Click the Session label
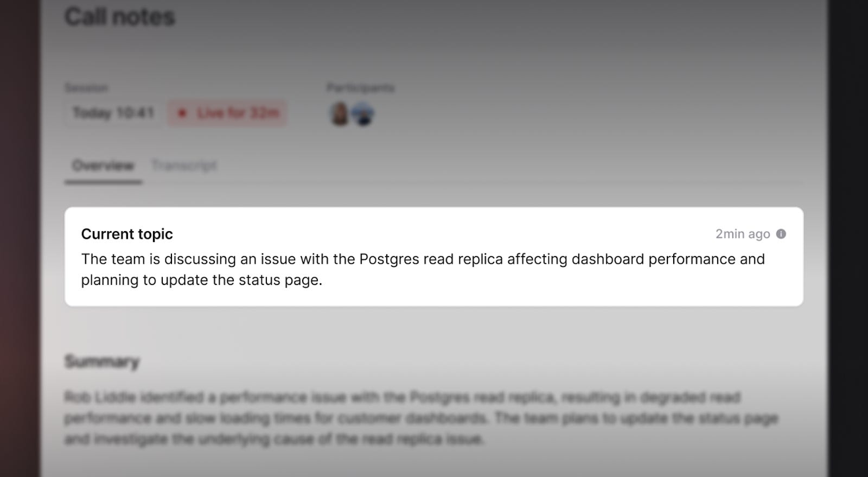 click(86, 88)
